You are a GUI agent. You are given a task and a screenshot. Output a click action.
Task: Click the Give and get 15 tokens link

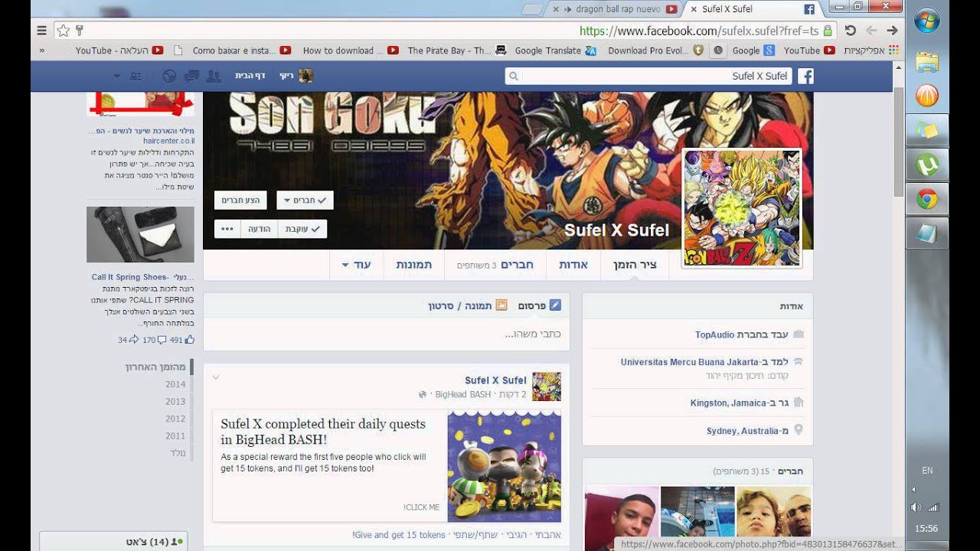click(398, 535)
